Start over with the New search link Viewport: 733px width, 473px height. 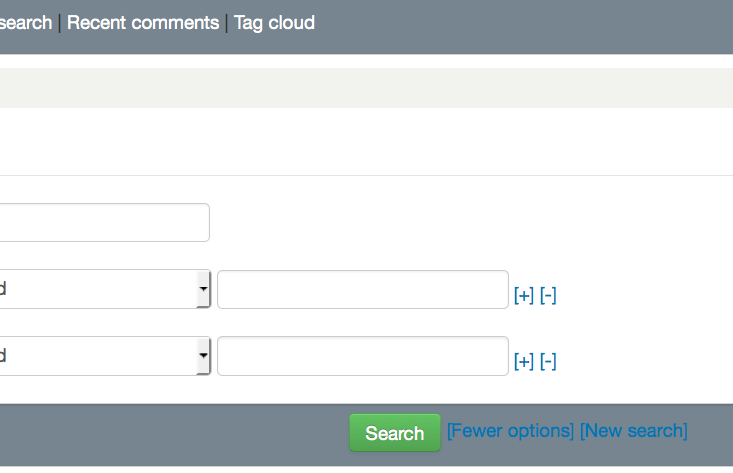633,431
